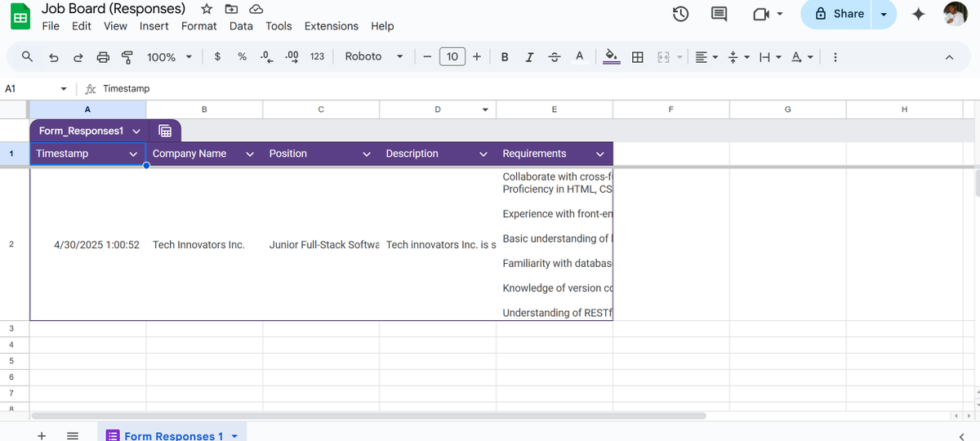Toggle strikethrough formatting
This screenshot has width=980, height=441.
(x=555, y=56)
